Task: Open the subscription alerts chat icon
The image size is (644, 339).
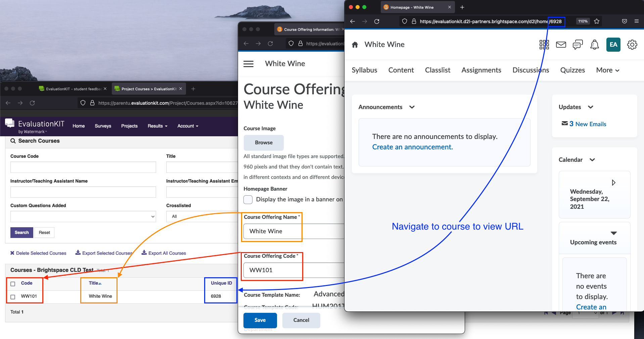Action: (578, 45)
